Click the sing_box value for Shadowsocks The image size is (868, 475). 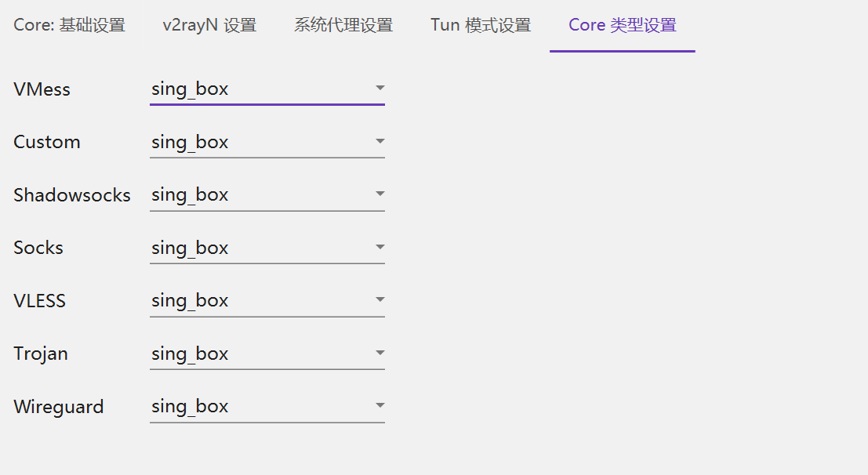190,195
